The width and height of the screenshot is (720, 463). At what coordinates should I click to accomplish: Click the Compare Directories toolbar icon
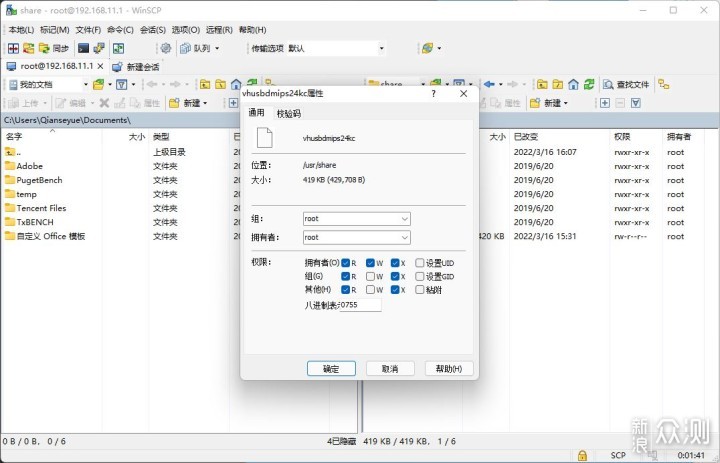(x=13, y=48)
